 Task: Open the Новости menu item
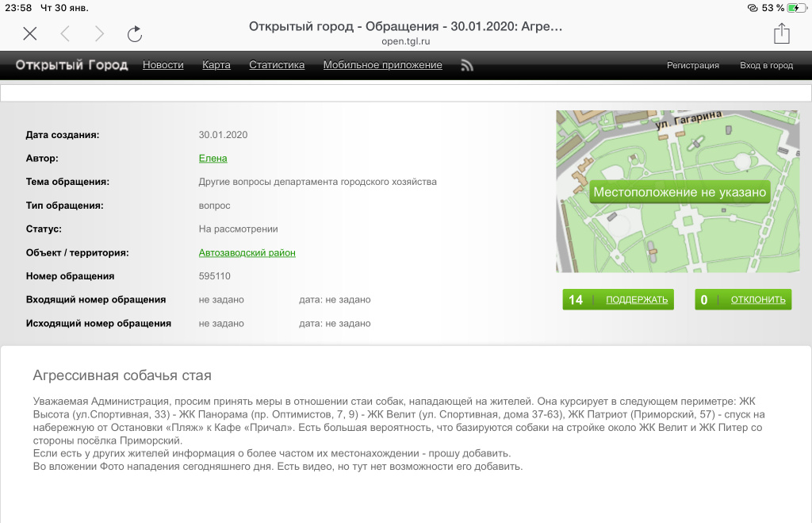[163, 65]
